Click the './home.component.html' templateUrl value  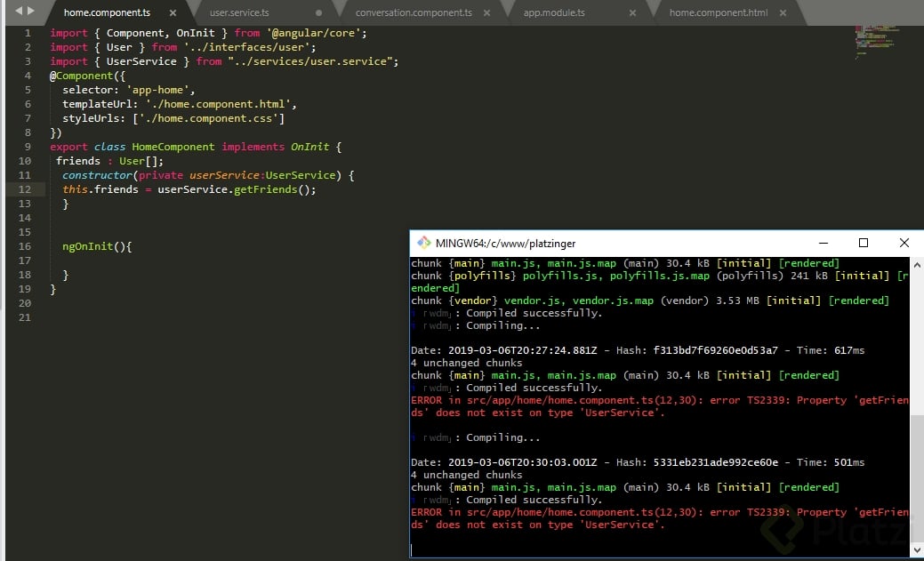tap(221, 104)
